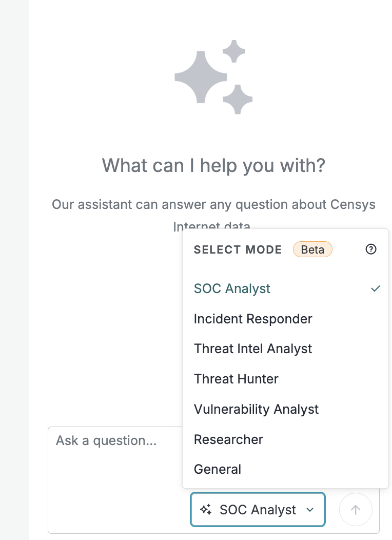Open the SOC Analyst mode selector
Image resolution: width=392 pixels, height=540 pixels.
click(x=258, y=509)
